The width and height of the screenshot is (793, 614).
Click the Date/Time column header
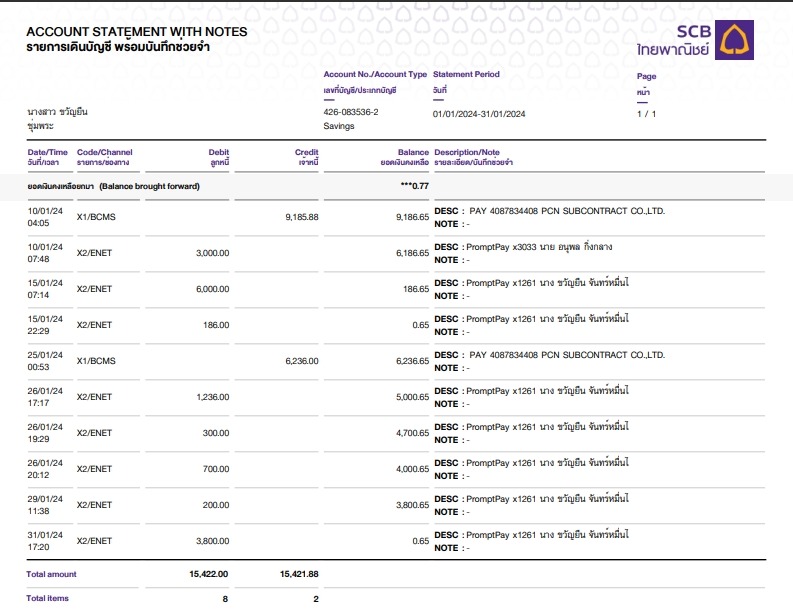47,152
